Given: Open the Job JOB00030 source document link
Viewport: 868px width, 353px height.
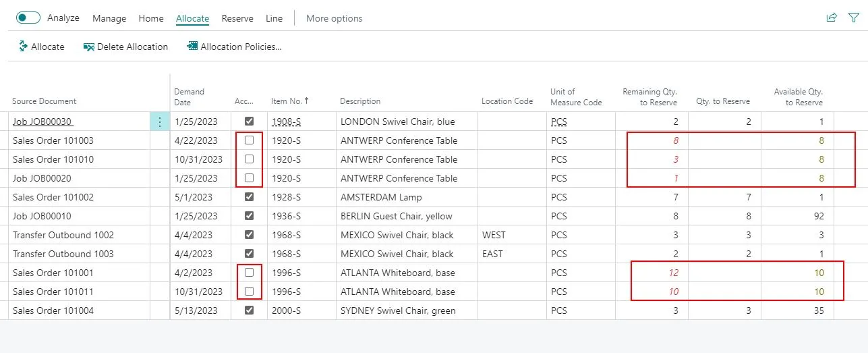Looking at the screenshot, I should pyautogui.click(x=42, y=121).
